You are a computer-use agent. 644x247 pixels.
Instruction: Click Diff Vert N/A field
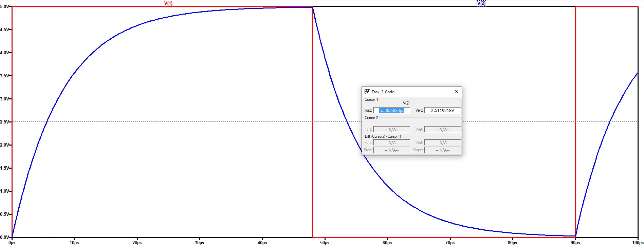[442, 142]
